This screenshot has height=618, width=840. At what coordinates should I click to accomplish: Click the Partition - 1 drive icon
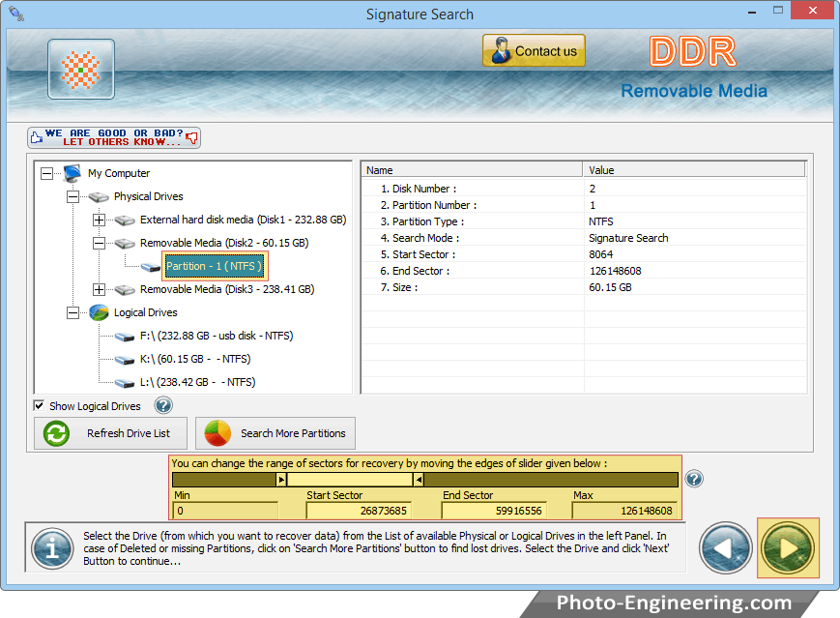[151, 267]
